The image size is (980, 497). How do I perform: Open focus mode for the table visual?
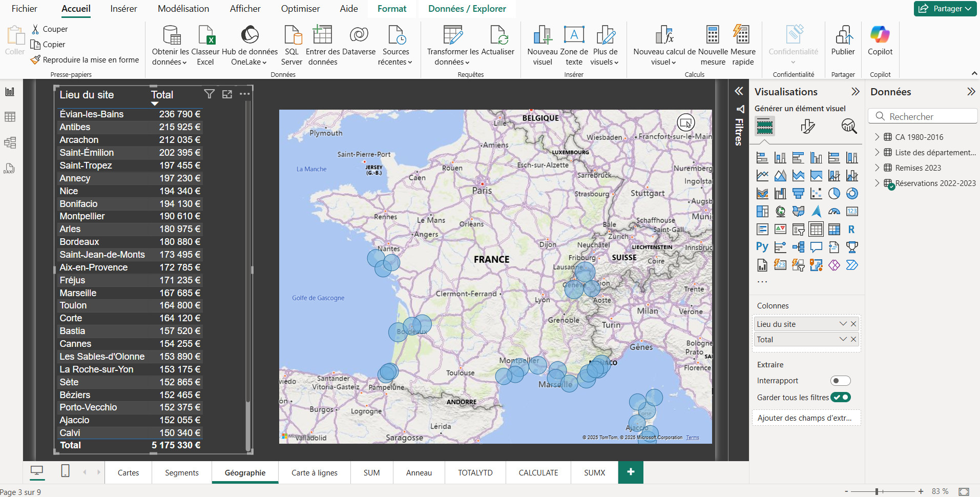(227, 94)
